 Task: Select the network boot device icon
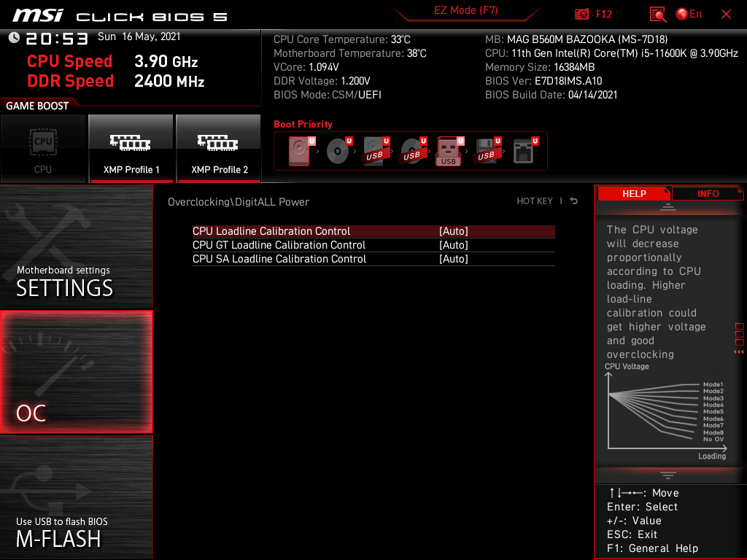click(523, 150)
